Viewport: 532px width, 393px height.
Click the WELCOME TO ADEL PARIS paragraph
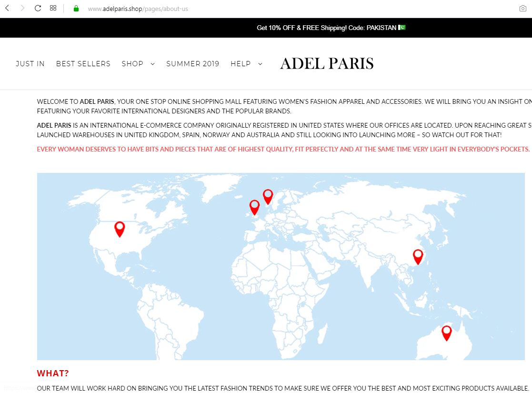tap(284, 106)
